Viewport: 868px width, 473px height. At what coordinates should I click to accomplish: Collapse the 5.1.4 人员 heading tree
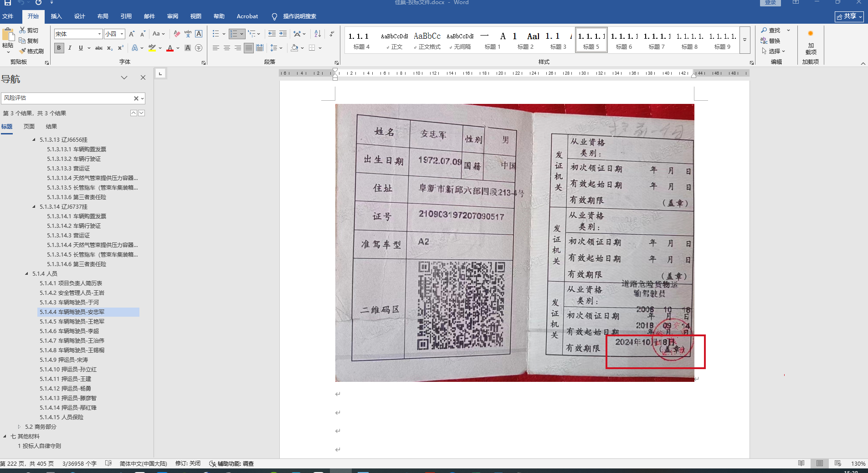coord(26,274)
